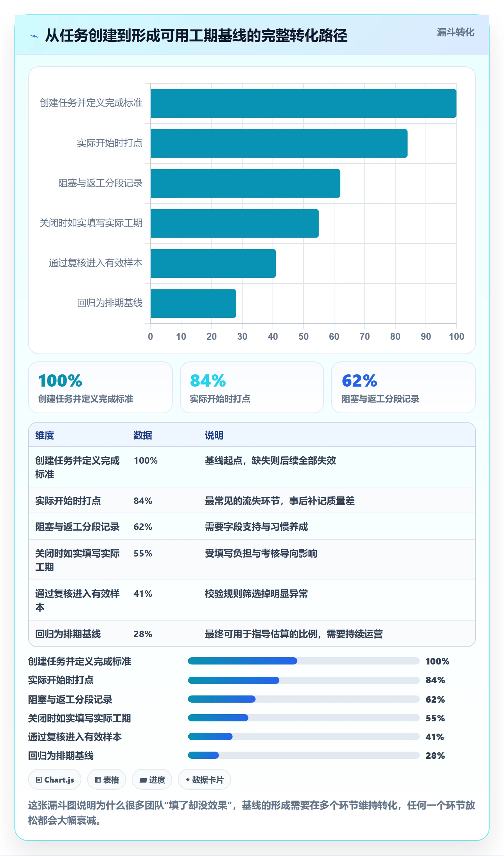Open the 84% data card
Image resolution: width=504 pixels, height=856 pixels.
[x=252, y=387]
